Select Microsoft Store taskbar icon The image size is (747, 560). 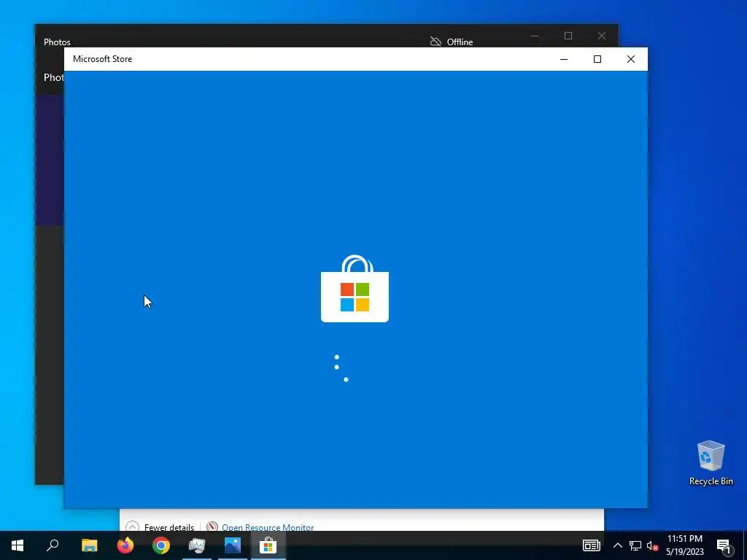[268, 545]
